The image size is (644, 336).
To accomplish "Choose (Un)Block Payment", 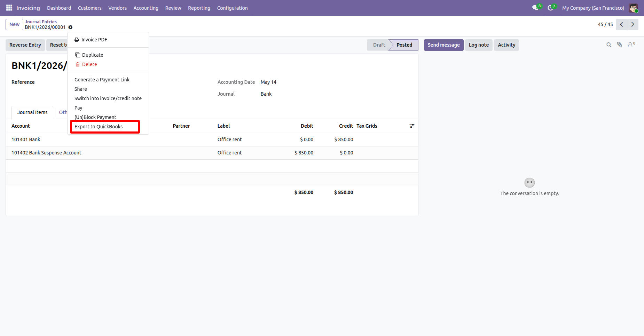I will (108, 117).
